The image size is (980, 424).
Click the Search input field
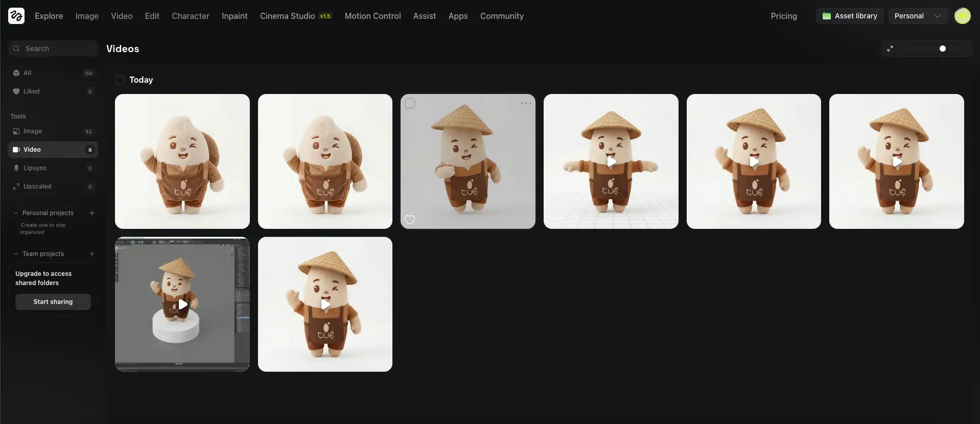pos(53,49)
